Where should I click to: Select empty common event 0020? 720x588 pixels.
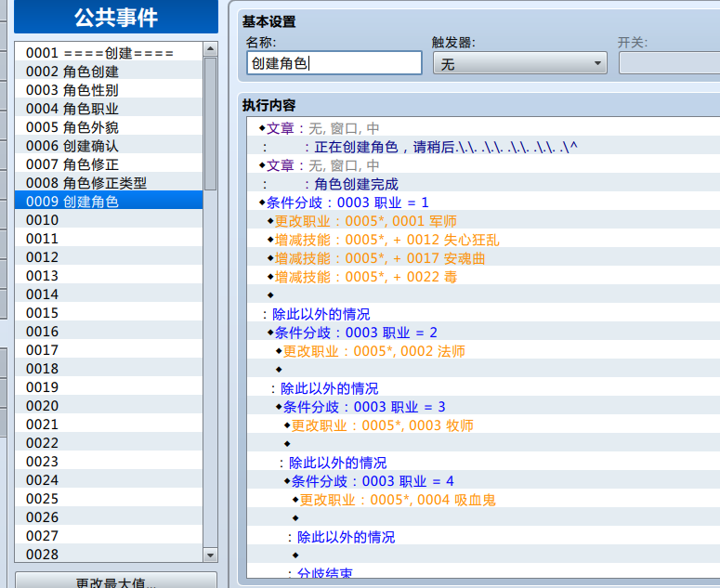coord(109,405)
